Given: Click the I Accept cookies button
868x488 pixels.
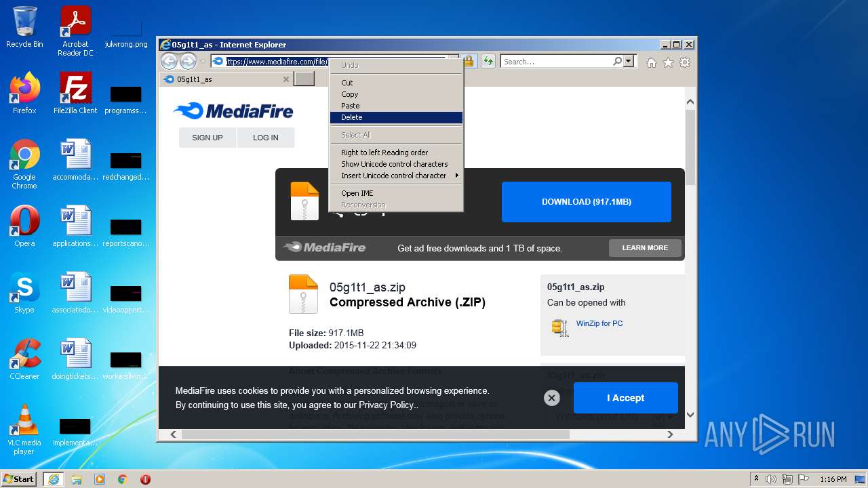Looking at the screenshot, I should [626, 398].
